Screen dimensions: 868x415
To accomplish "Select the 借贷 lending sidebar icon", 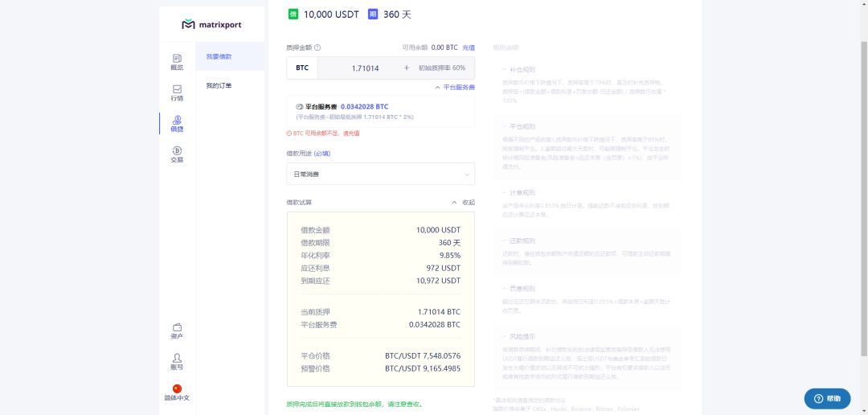I will click(x=177, y=124).
